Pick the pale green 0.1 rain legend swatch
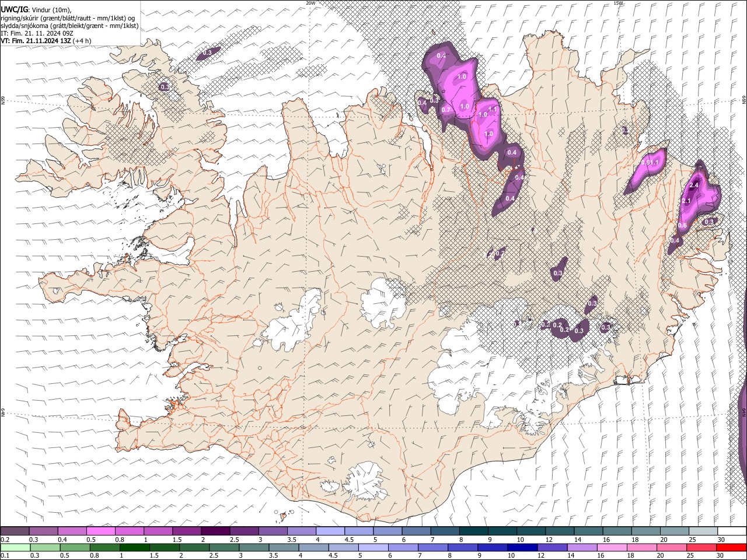Screen dimensions: 747x560 point(15,548)
